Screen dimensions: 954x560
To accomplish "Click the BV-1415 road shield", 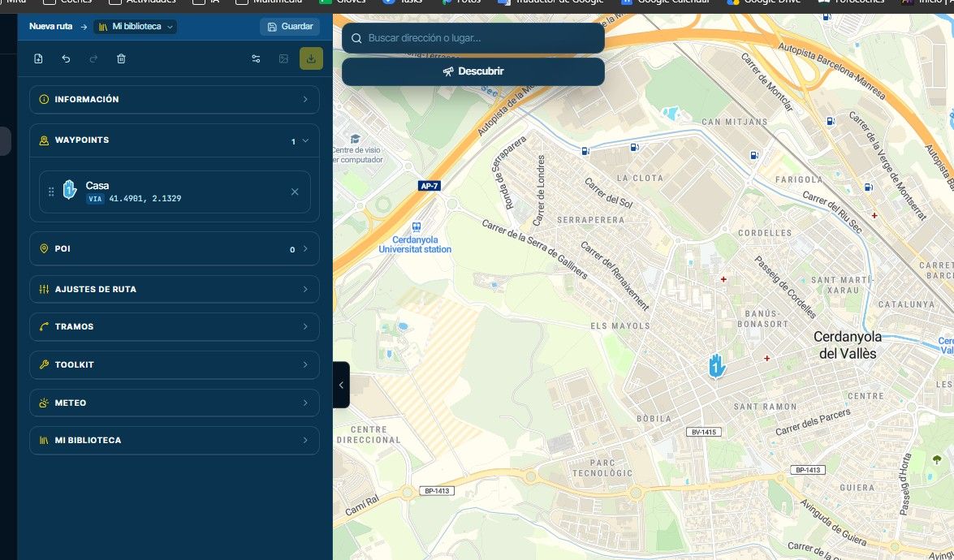I will point(704,432).
